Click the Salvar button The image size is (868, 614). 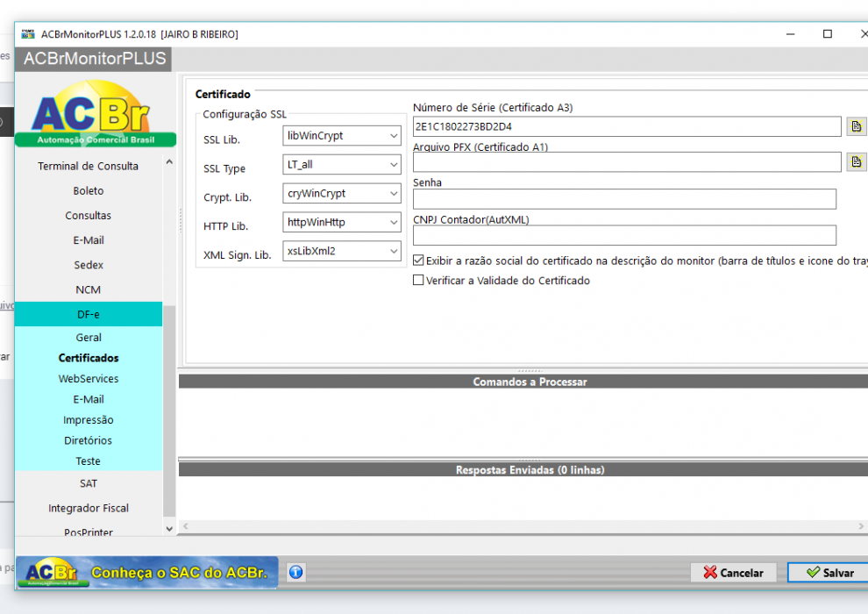tap(829, 573)
